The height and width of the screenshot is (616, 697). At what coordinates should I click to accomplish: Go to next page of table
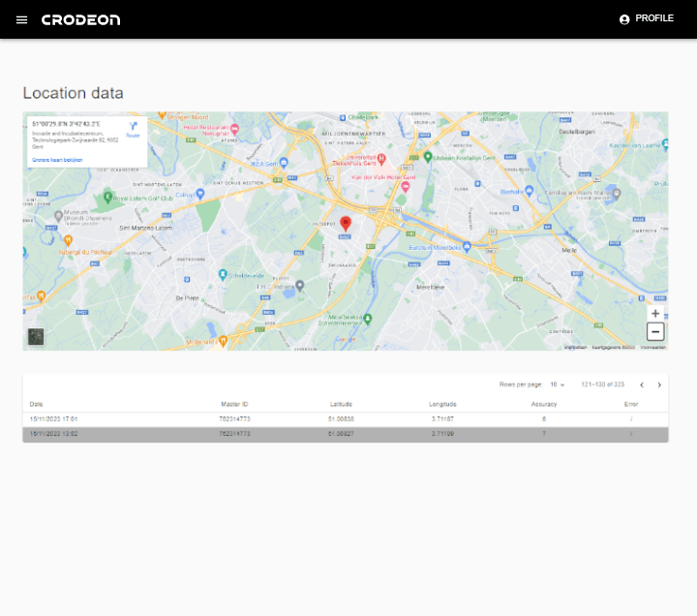(x=659, y=385)
